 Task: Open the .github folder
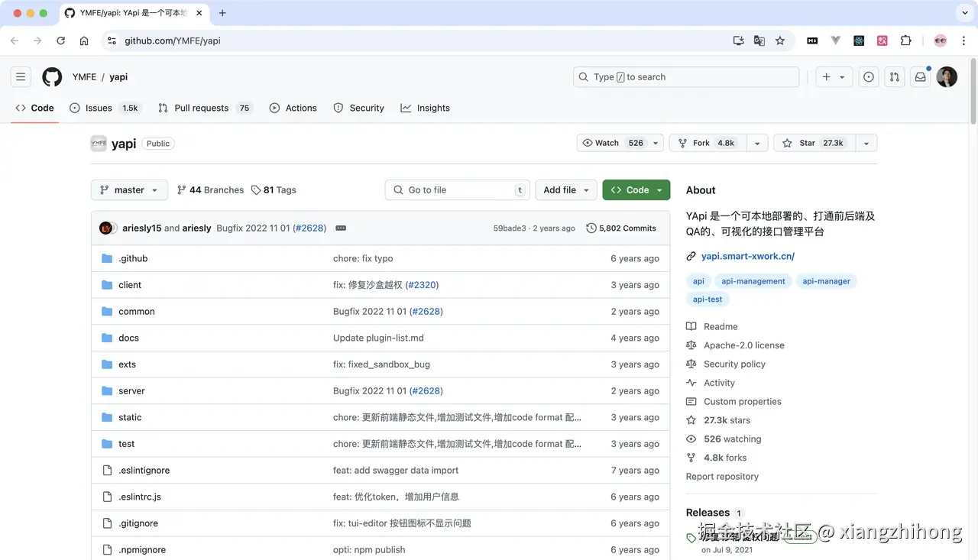tap(133, 258)
